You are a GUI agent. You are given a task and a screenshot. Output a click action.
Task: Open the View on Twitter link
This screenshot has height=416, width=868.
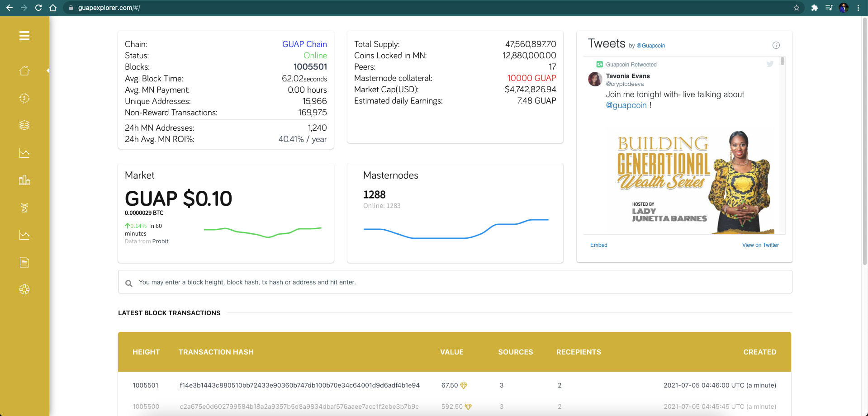760,245
